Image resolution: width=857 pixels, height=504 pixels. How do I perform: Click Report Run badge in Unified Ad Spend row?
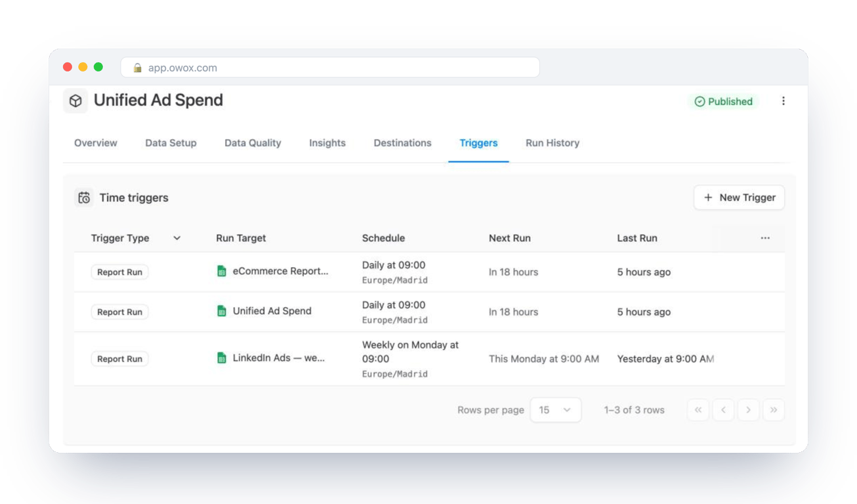[x=119, y=312]
